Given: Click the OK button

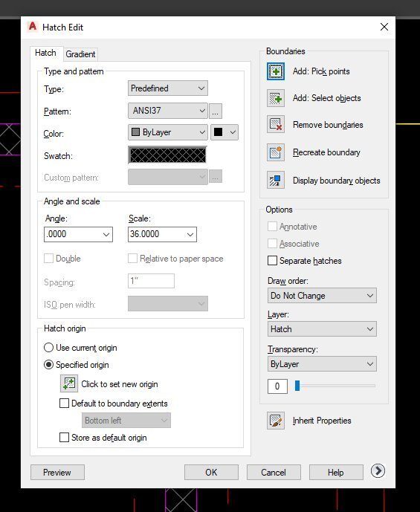Looking at the screenshot, I should (211, 472).
